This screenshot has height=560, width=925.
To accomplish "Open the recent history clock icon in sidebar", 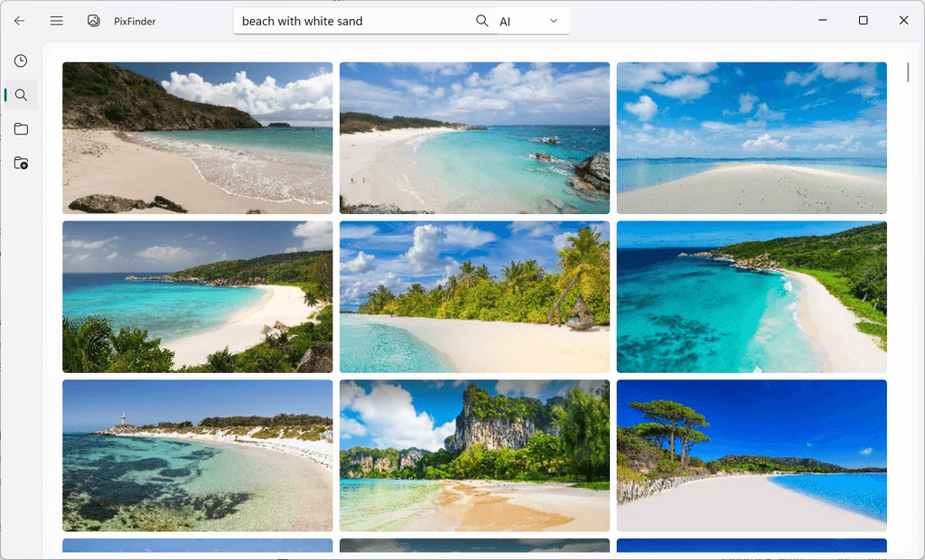I will tap(21, 61).
